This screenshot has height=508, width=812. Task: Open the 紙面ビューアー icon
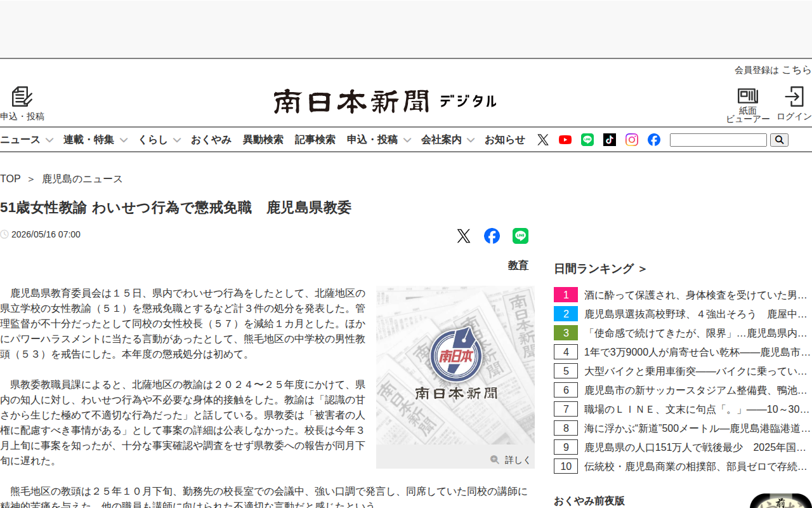coord(748,97)
